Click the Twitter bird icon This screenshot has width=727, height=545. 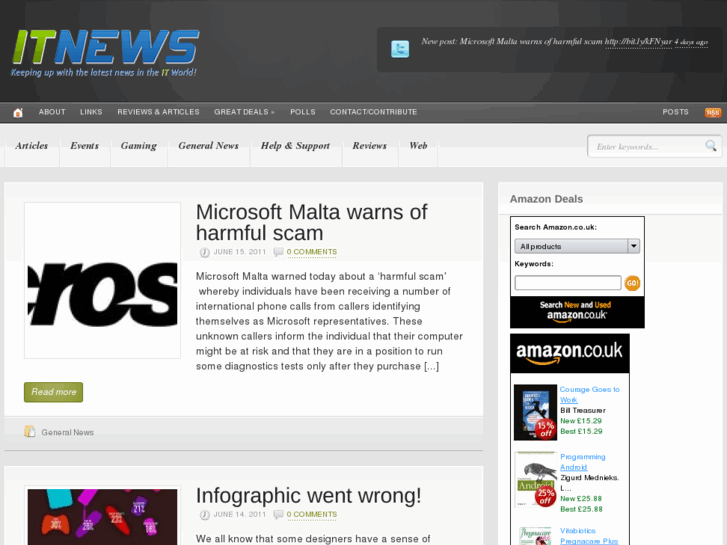[400, 49]
